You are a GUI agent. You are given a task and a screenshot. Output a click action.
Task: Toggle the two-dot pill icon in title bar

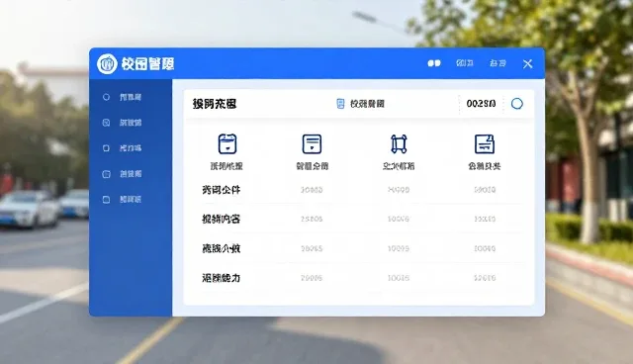click(434, 63)
